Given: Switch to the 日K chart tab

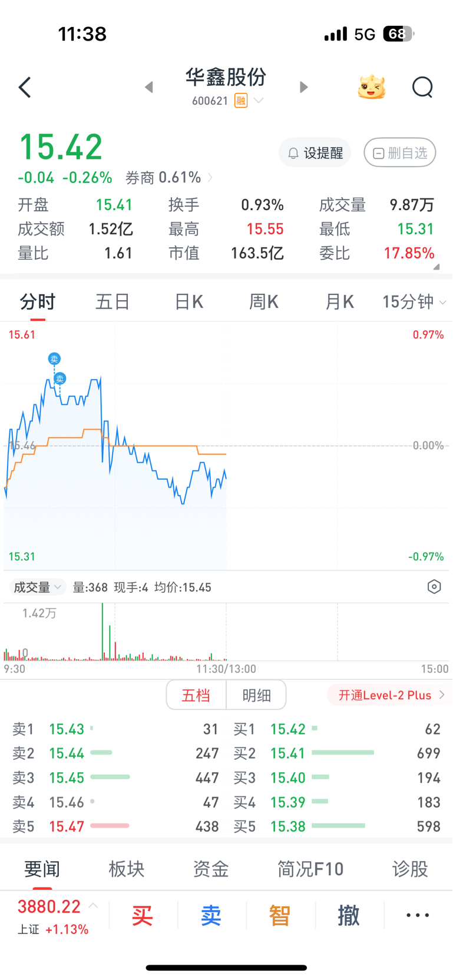Looking at the screenshot, I should click(189, 302).
